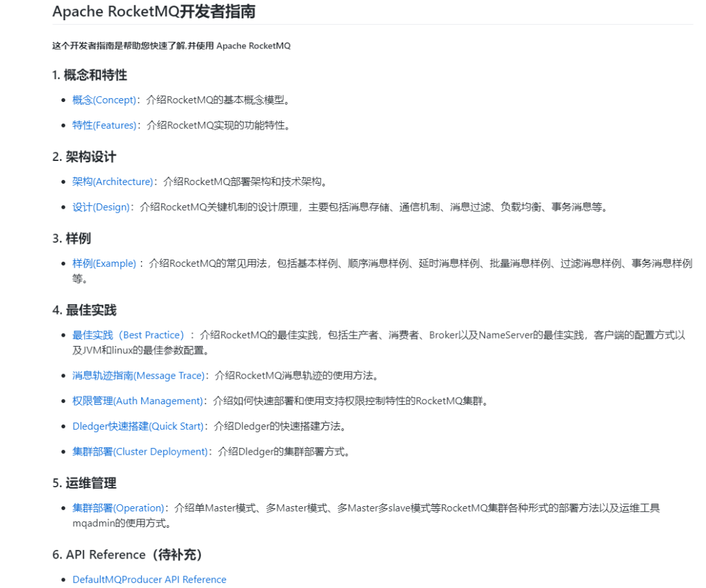Open 权限管理(Auth Management) link
The height and width of the screenshot is (588, 706).
(137, 401)
